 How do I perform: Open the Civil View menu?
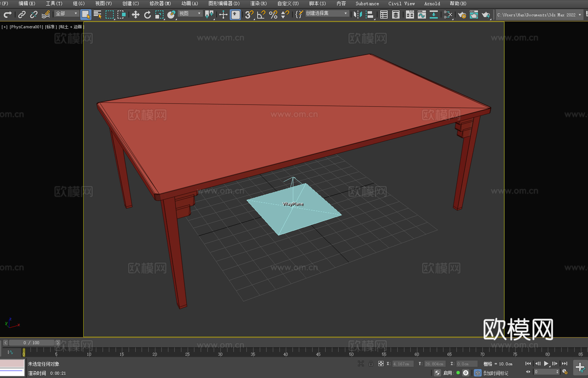(401, 3)
